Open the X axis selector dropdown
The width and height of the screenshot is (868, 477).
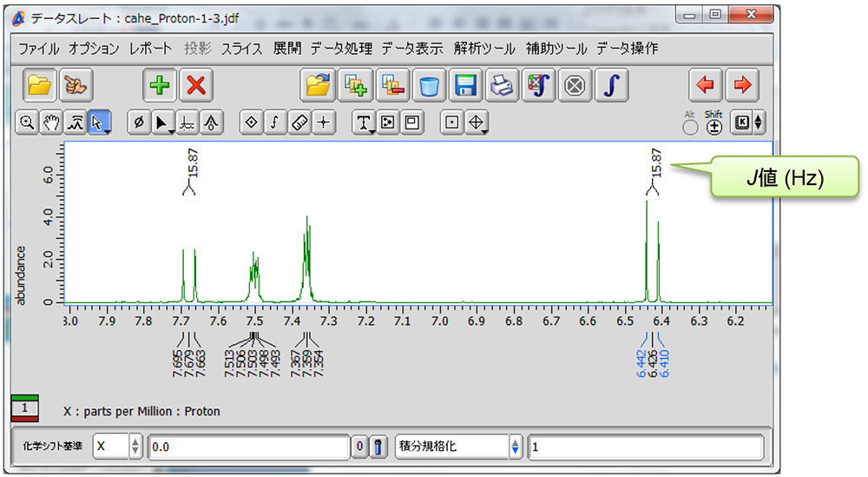pyautogui.click(x=118, y=447)
